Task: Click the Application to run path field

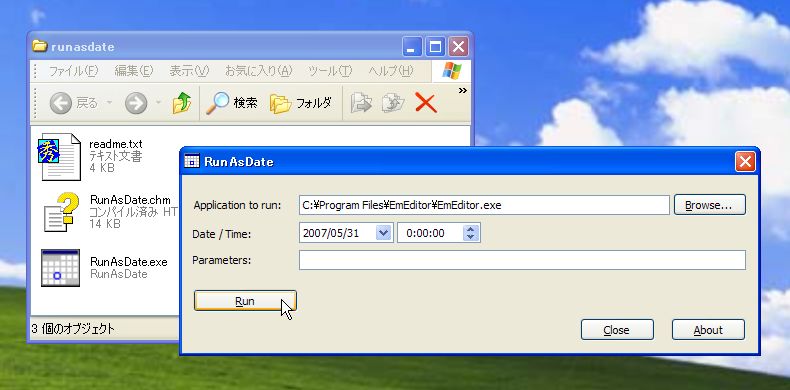Action: pos(484,205)
